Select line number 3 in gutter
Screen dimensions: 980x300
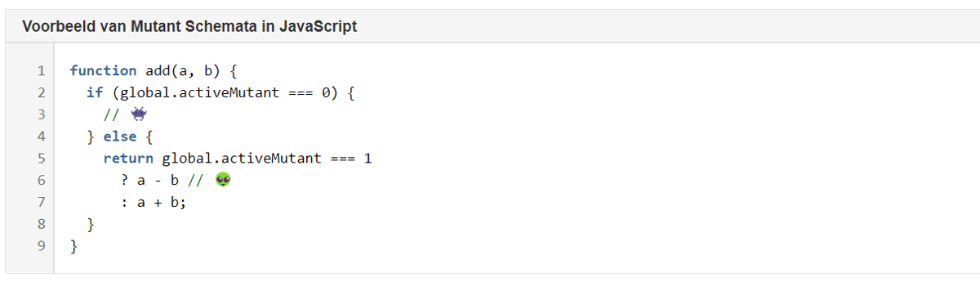point(41,114)
